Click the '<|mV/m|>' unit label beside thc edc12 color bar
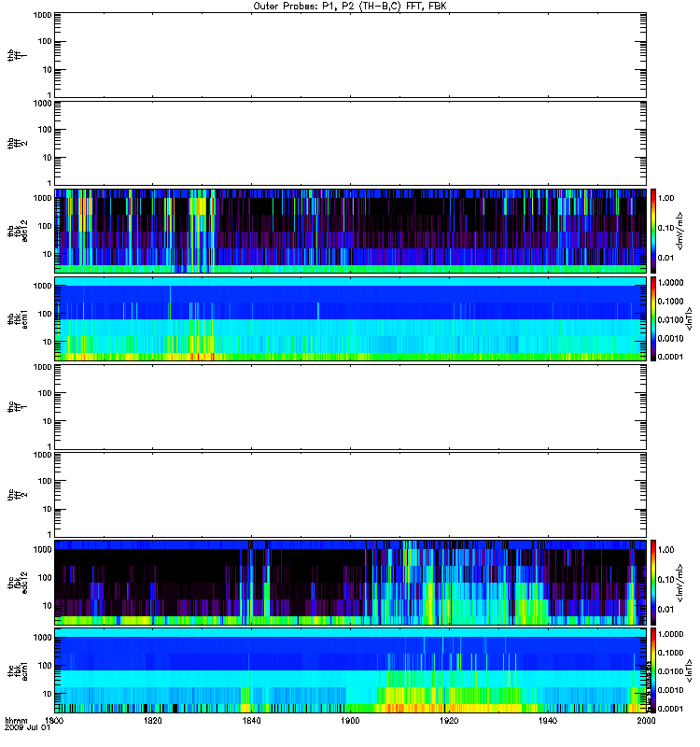Image resolution: width=700 pixels, height=747 pixels. [x=680, y=583]
